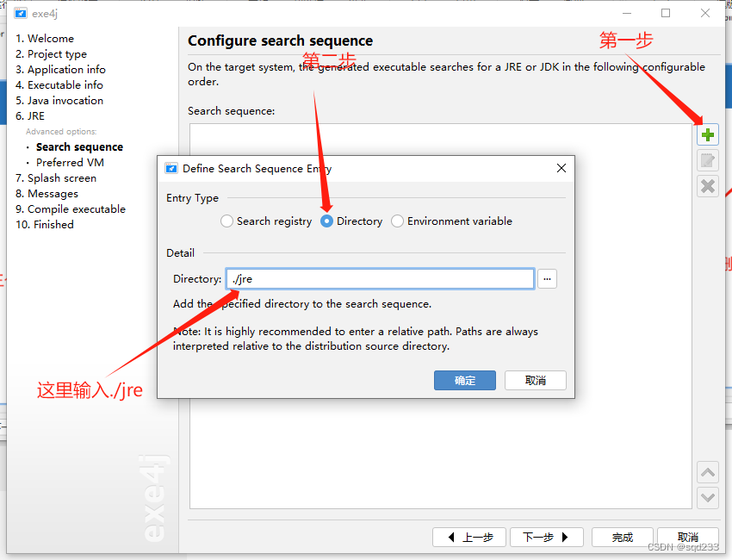Confirm with the 确定 button
732x560 pixels.
click(464, 380)
